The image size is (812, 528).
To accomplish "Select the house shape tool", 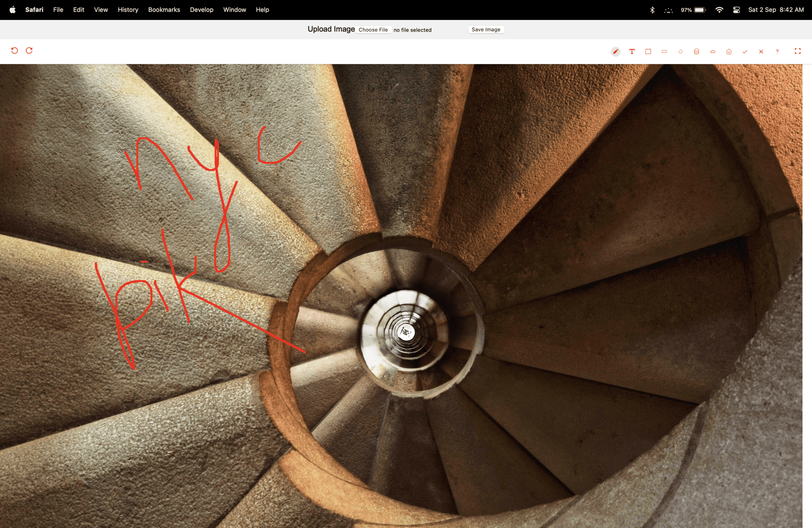I will click(x=729, y=52).
